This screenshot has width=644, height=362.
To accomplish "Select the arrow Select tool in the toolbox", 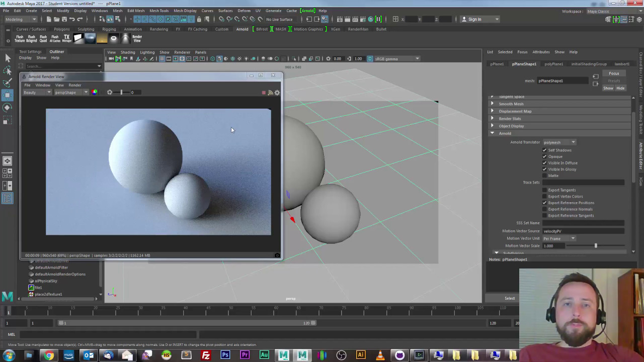I will click(8, 59).
